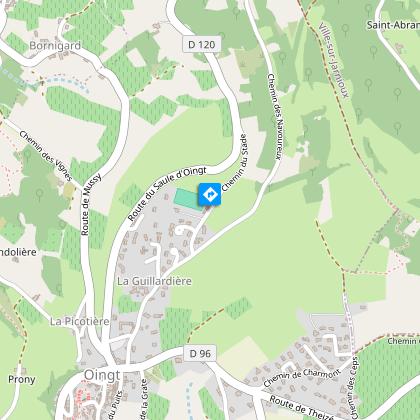The image size is (420, 420).
Task: Select the Chemin des Ceps label
Action: [x=354, y=388]
